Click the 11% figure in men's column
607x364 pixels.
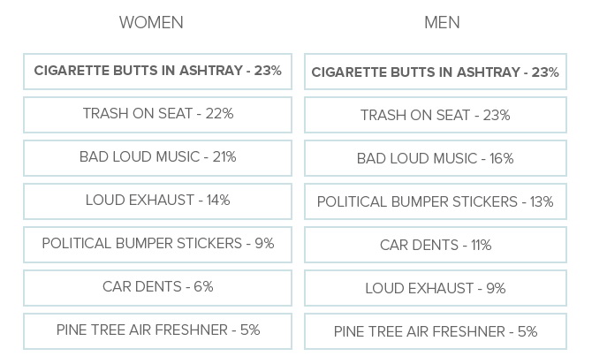[x=481, y=246]
